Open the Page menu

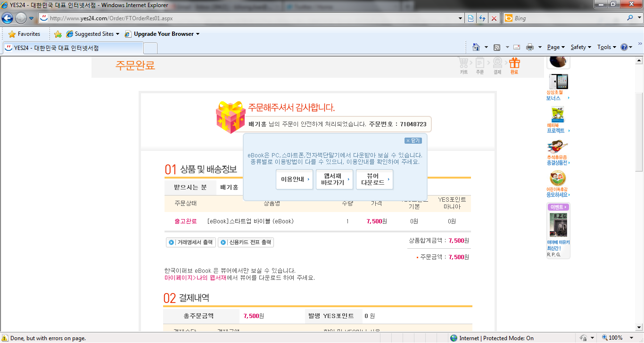(556, 47)
